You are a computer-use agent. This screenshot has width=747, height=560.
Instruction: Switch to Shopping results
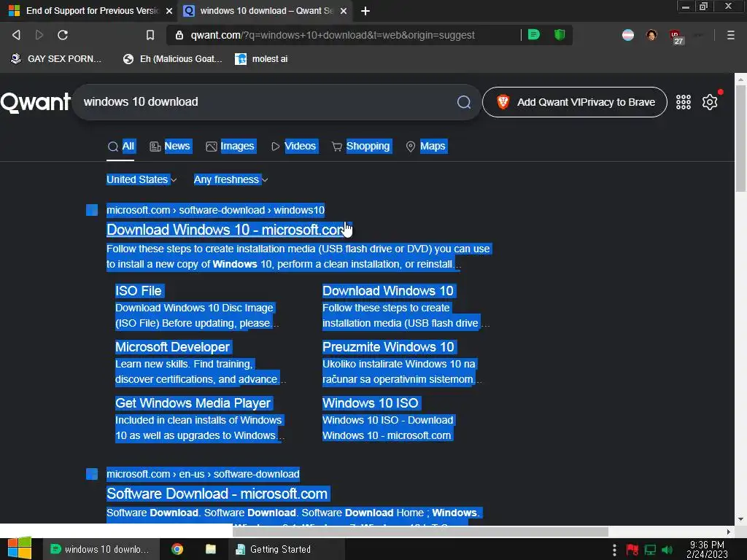pyautogui.click(x=362, y=146)
